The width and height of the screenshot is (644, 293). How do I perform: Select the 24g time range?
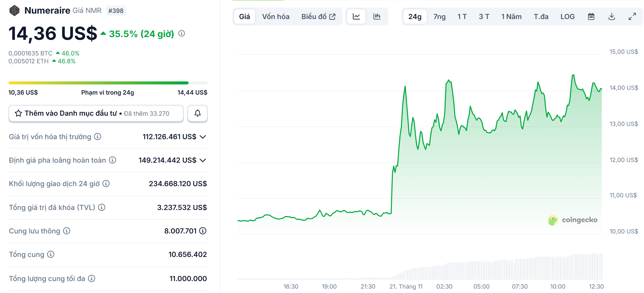click(x=415, y=16)
